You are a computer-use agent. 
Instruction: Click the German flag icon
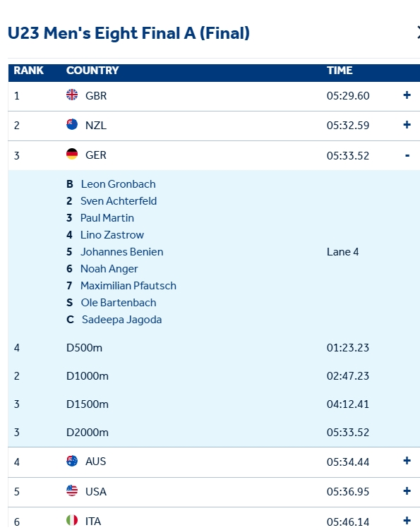(x=72, y=154)
